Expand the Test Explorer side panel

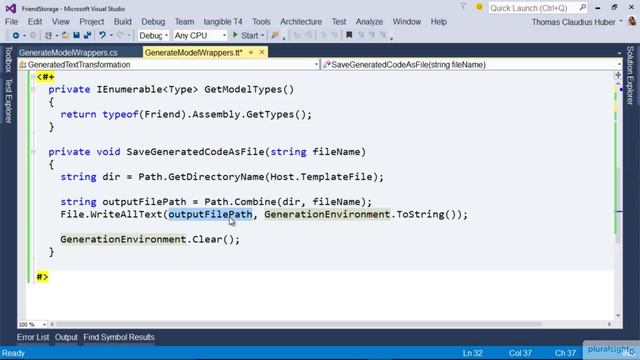pyautogui.click(x=8, y=101)
